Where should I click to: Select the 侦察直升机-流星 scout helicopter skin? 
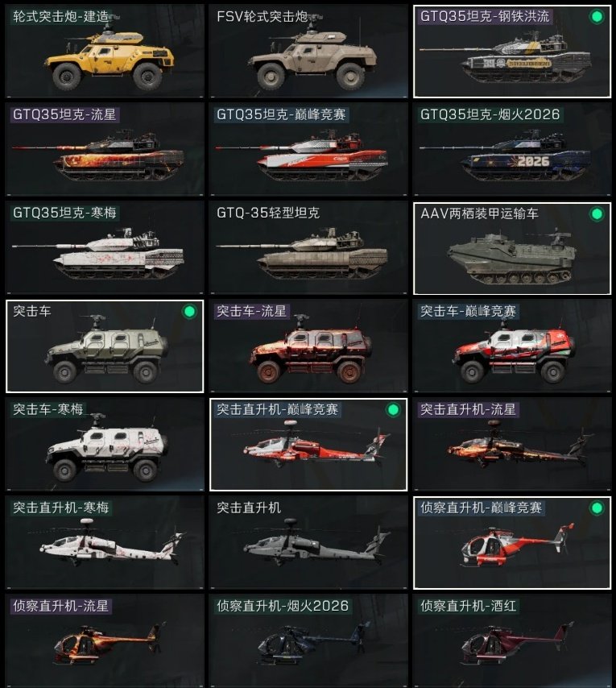point(105,640)
